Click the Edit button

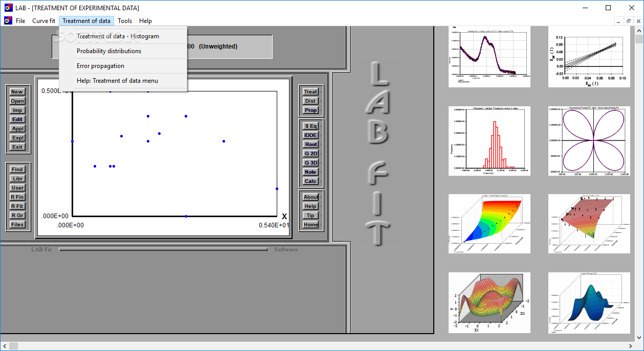pos(17,120)
